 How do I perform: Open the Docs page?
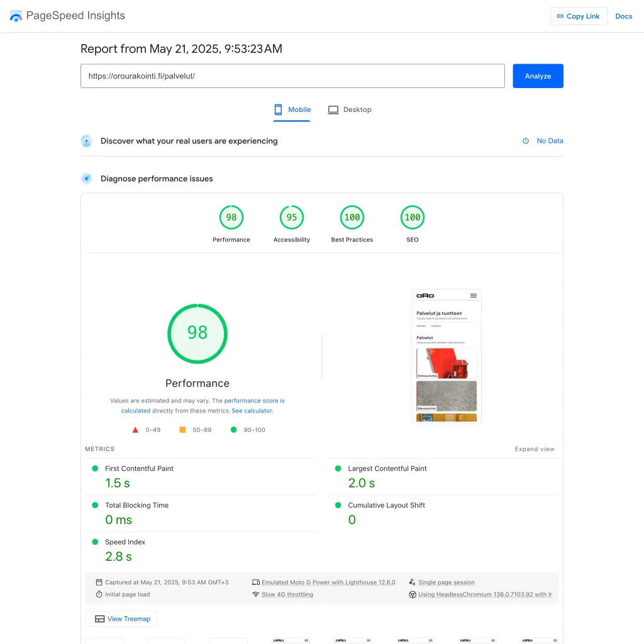[623, 16]
